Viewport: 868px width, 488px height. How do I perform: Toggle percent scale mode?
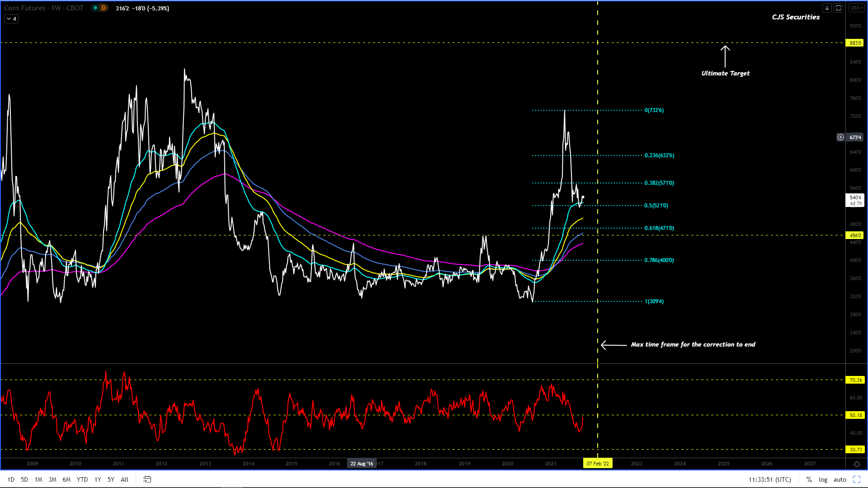click(809, 479)
